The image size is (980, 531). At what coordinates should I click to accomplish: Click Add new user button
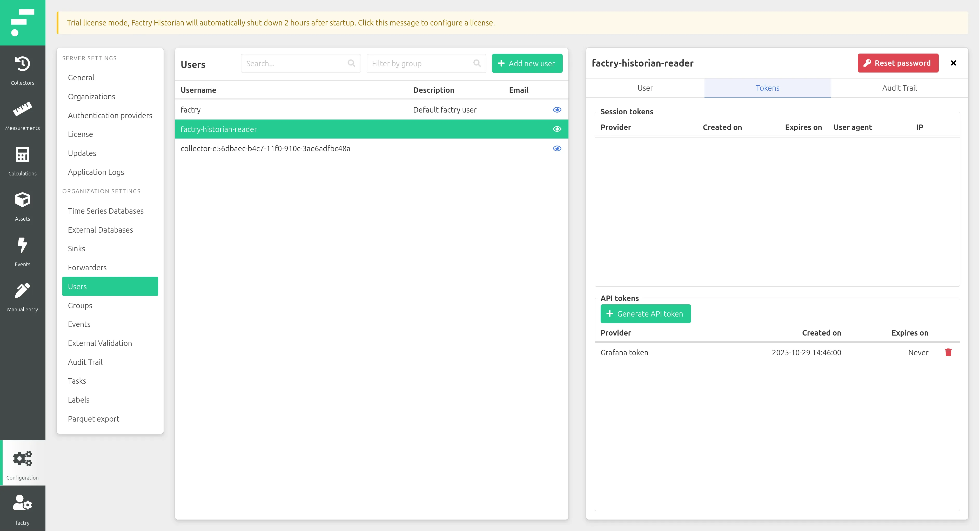527,63
